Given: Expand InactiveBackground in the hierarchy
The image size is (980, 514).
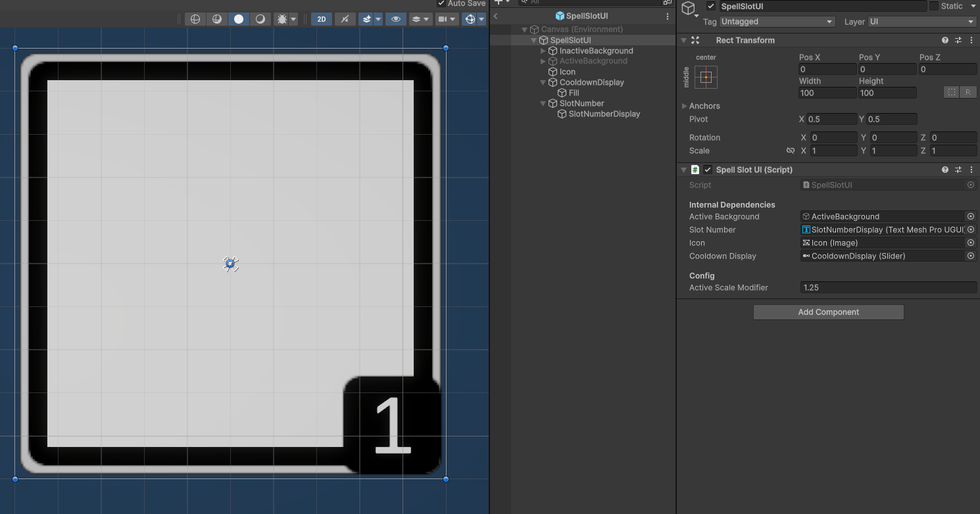Looking at the screenshot, I should 543,51.
